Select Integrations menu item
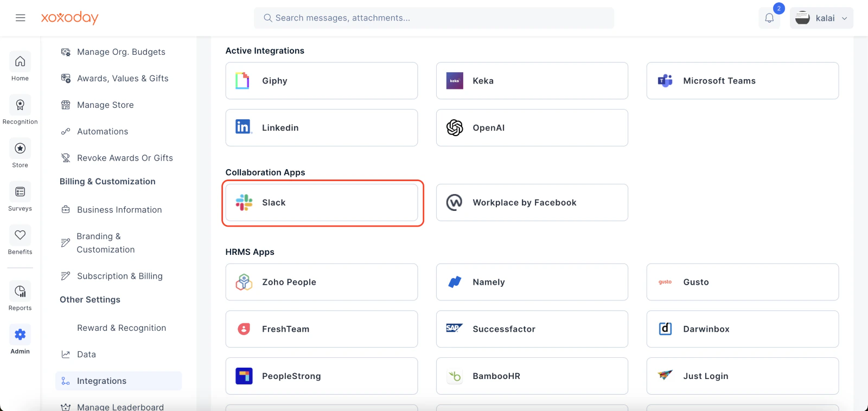The width and height of the screenshot is (868, 411). [118, 381]
